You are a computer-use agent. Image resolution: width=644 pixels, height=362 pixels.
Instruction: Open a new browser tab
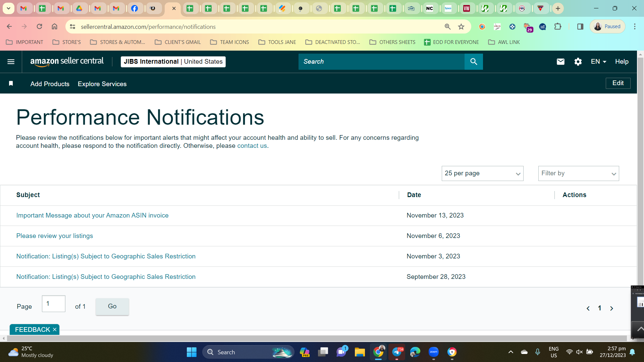pyautogui.click(x=558, y=8)
